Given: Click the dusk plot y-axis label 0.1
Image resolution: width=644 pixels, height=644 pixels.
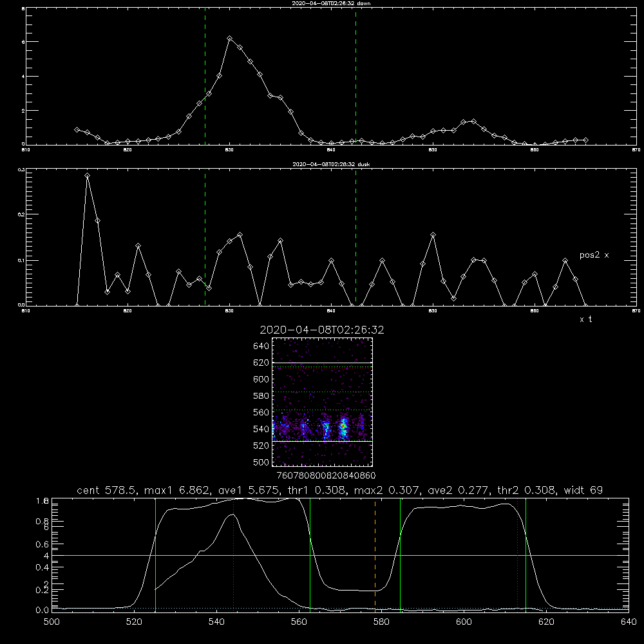Looking at the screenshot, I should (22, 260).
